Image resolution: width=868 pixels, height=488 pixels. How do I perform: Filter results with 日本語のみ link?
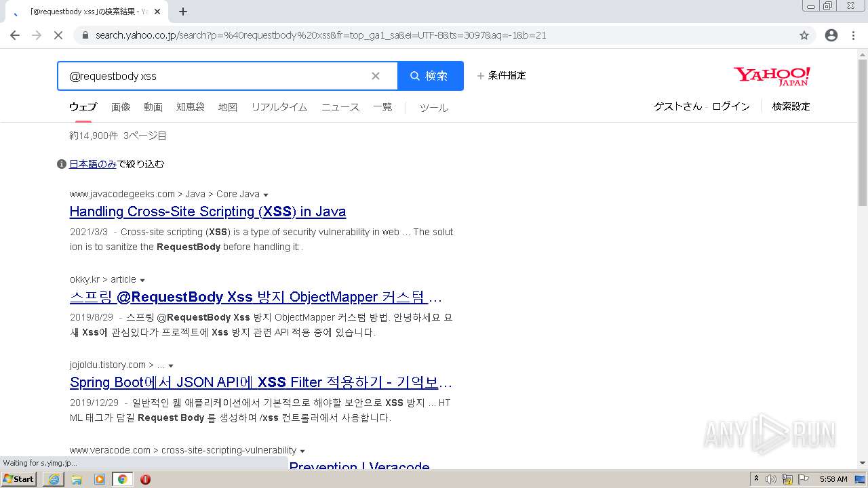[x=93, y=164]
